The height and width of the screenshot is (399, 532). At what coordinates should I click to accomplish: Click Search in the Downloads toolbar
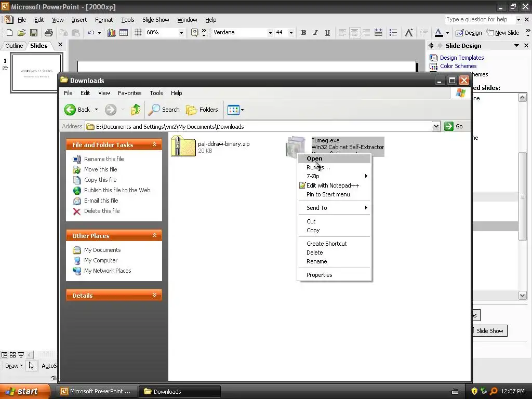(165, 110)
